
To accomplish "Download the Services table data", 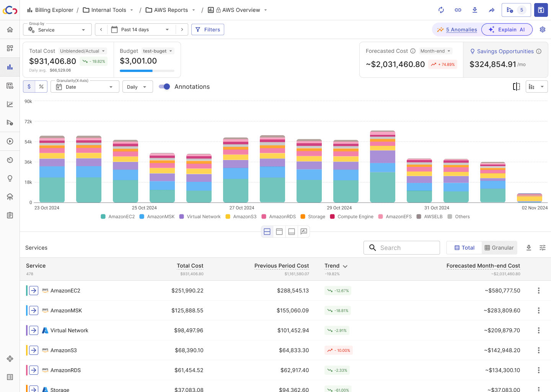I will click(x=529, y=248).
